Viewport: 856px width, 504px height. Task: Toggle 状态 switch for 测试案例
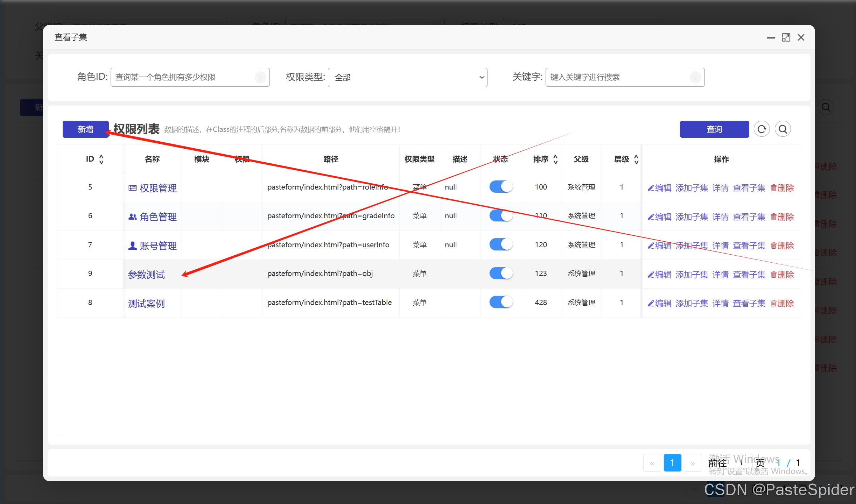pyautogui.click(x=501, y=302)
